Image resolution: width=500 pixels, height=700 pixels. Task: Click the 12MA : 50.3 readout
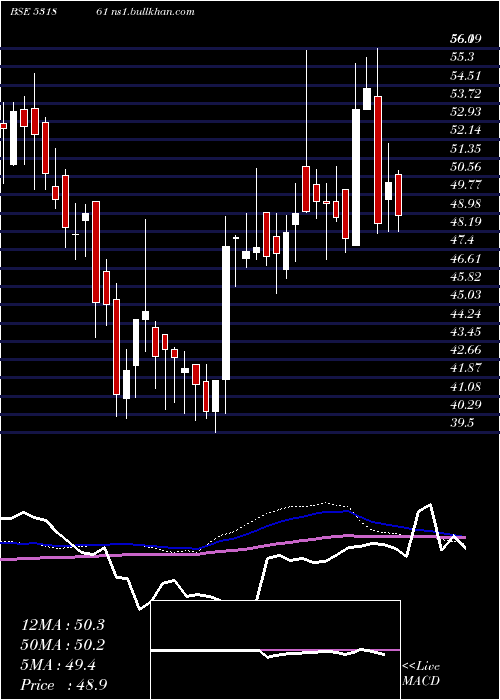click(62, 625)
